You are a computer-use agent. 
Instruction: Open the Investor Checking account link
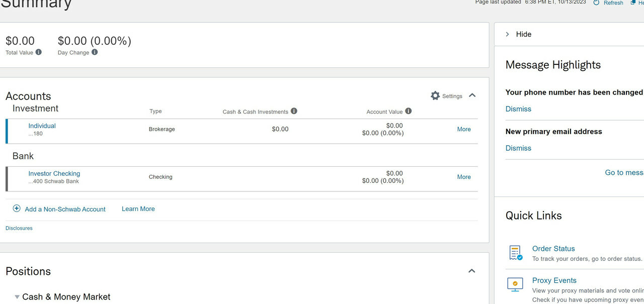[x=54, y=173]
